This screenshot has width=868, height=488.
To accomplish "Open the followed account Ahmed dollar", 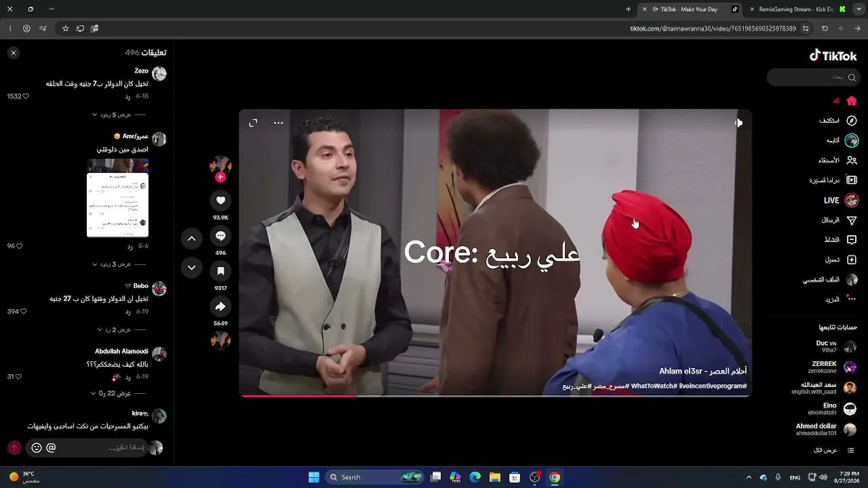I will (x=826, y=430).
